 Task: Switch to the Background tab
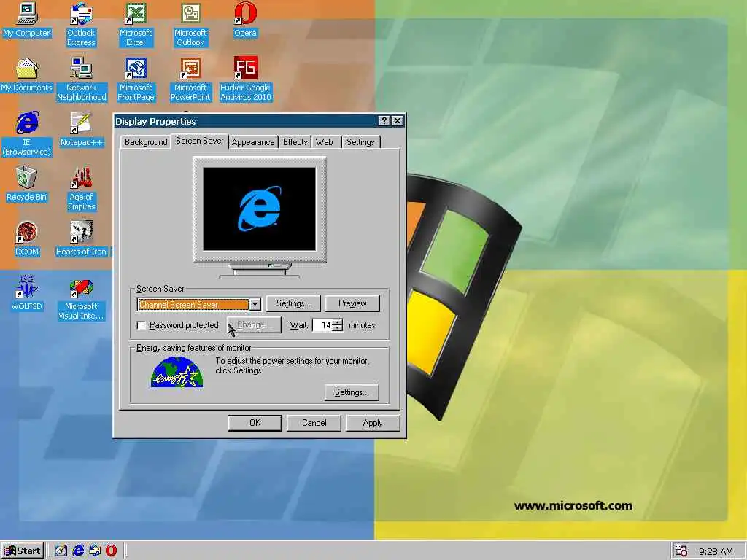146,142
